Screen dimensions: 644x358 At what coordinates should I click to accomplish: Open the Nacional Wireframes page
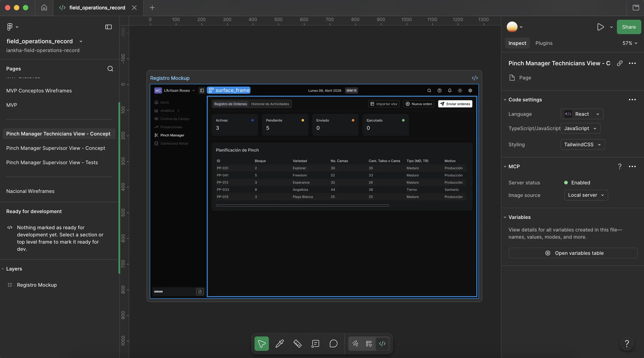pyautogui.click(x=30, y=191)
